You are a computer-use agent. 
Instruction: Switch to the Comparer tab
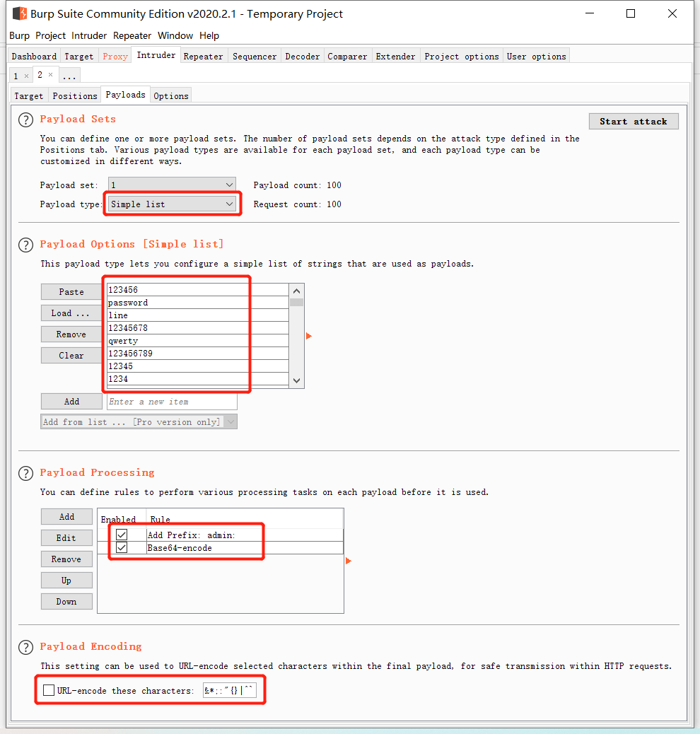(347, 56)
